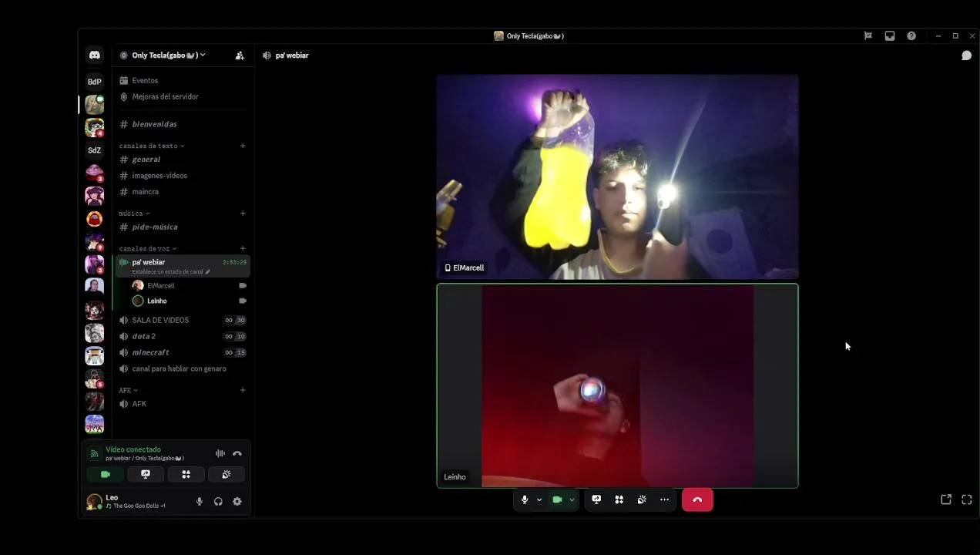Open more options ellipsis in call bar
Image resolution: width=980 pixels, height=555 pixels.
tap(664, 499)
